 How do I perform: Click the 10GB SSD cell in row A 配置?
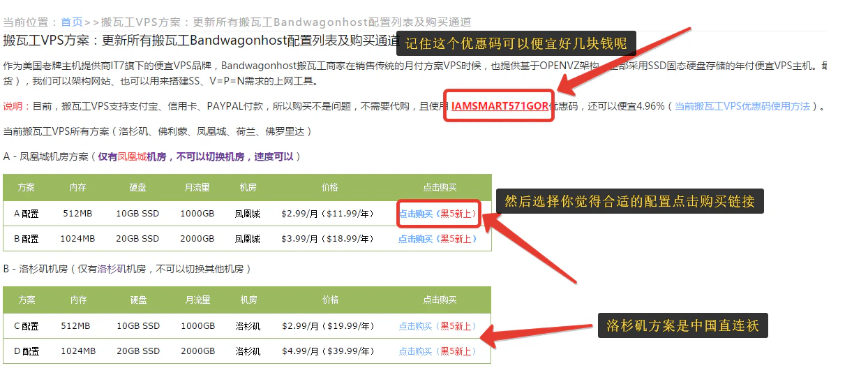pyautogui.click(x=137, y=214)
